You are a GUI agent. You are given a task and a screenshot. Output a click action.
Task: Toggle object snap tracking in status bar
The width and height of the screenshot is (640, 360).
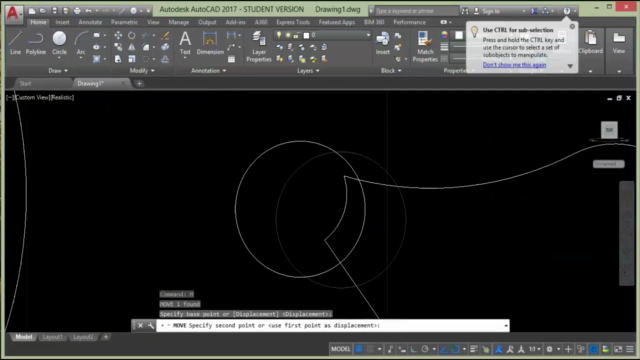tap(444, 349)
